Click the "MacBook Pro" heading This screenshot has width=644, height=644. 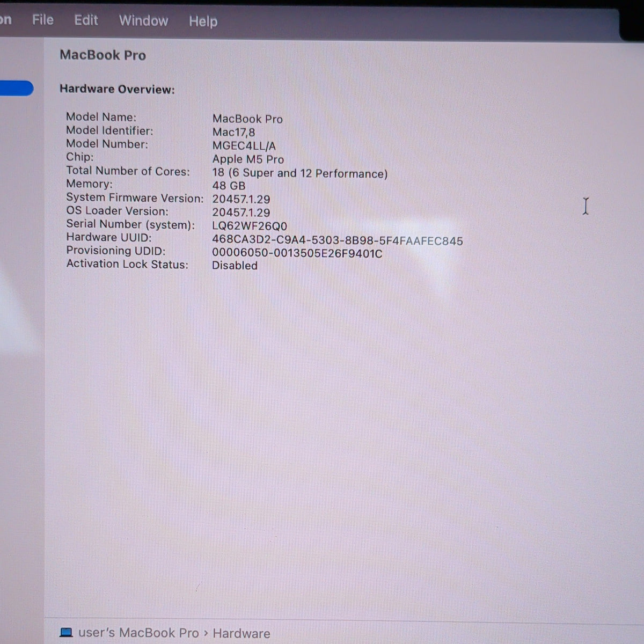click(103, 55)
